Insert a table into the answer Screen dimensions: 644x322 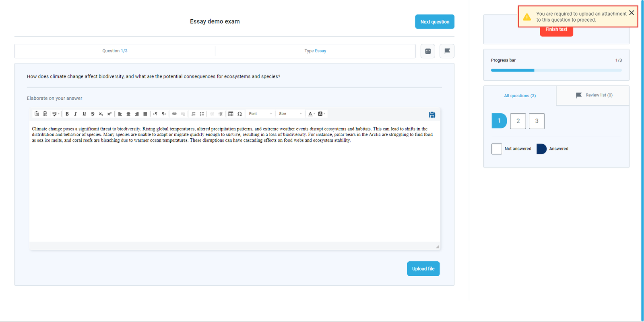(x=231, y=114)
